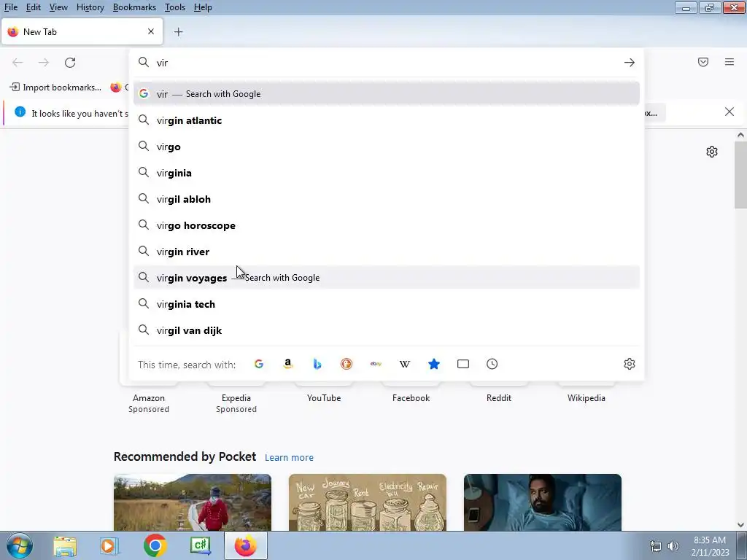The height and width of the screenshot is (560, 747).
Task: Search open tabs with the rectangle icon
Action: tap(463, 365)
